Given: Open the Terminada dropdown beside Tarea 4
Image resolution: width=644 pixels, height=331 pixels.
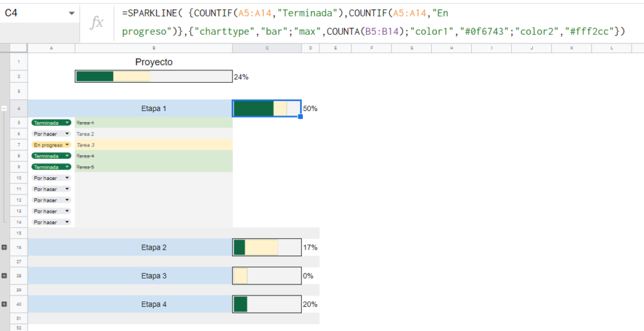Looking at the screenshot, I should click(x=67, y=156).
